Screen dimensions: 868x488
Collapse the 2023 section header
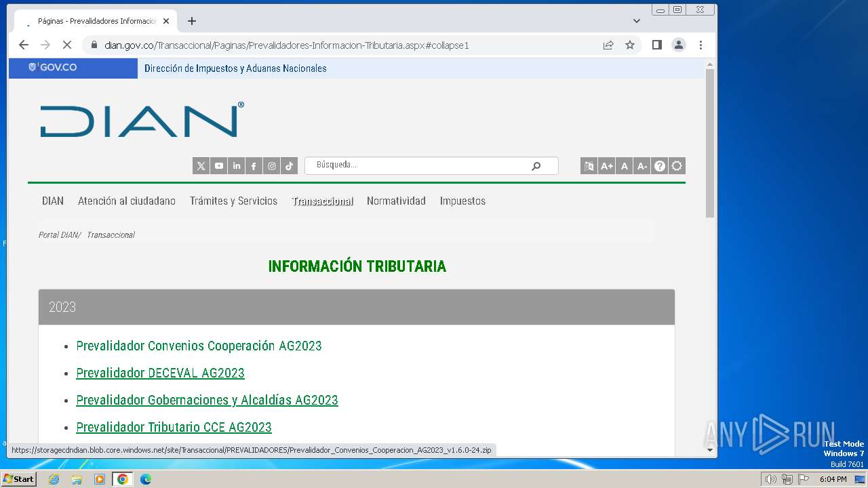[x=357, y=307]
